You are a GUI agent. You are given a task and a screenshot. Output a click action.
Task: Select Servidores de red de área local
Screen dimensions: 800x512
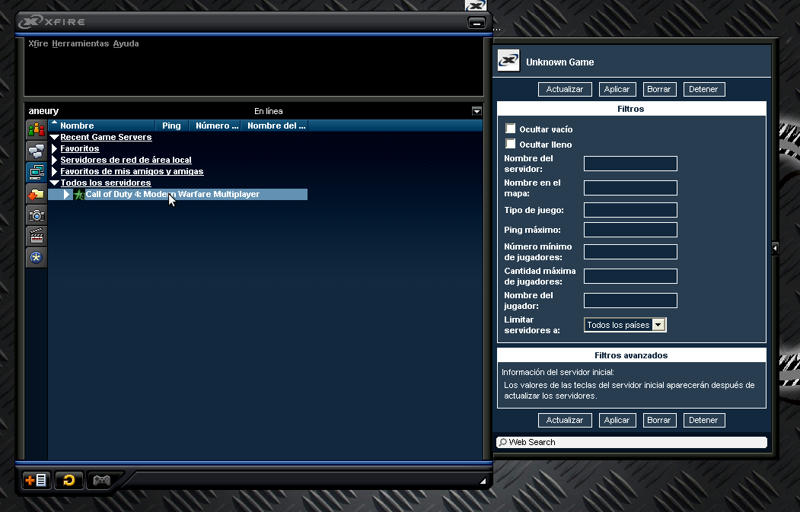point(126,160)
